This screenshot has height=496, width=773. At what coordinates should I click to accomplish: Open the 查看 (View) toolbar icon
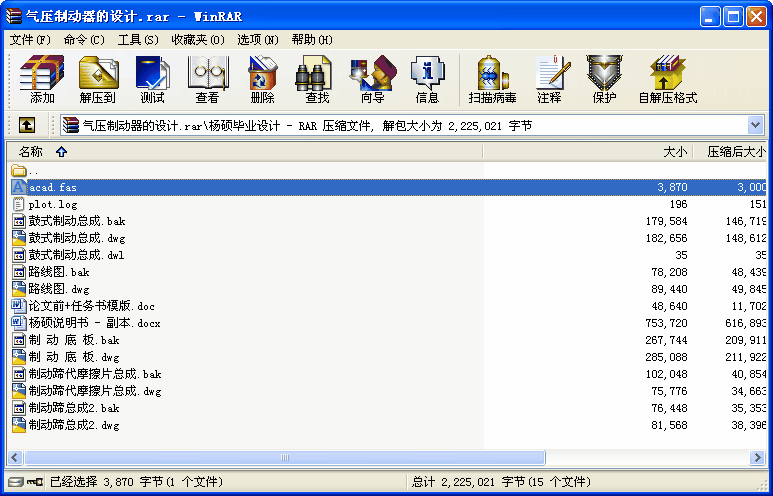(x=207, y=80)
